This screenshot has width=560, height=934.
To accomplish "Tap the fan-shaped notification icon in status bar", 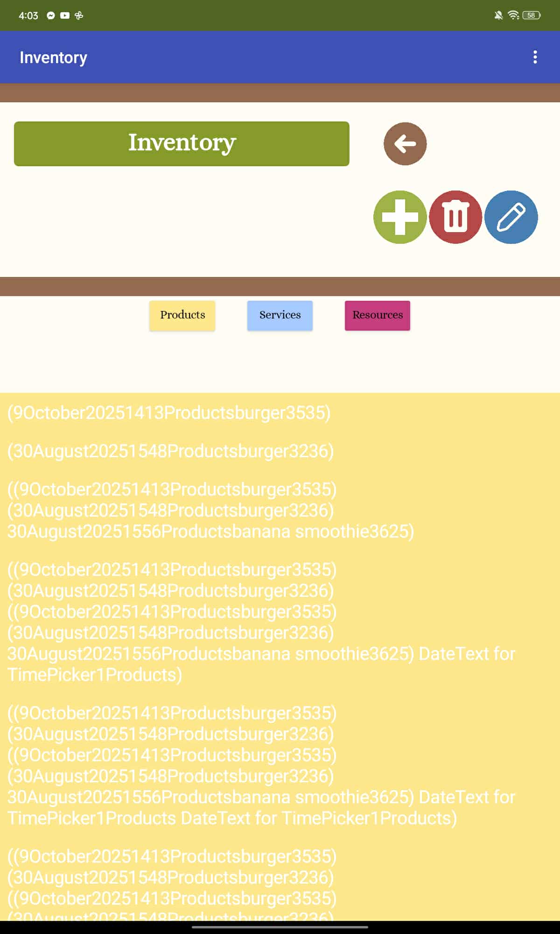I will (79, 15).
